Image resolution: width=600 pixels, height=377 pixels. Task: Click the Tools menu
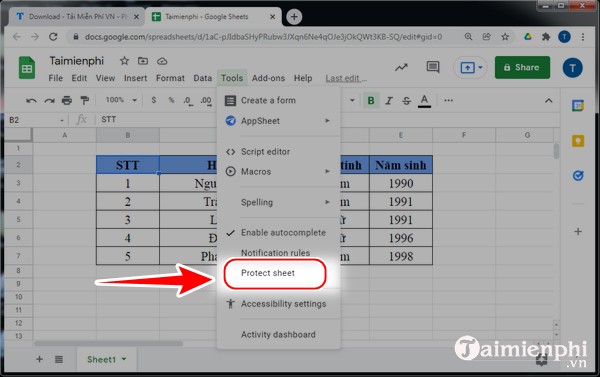coord(232,78)
